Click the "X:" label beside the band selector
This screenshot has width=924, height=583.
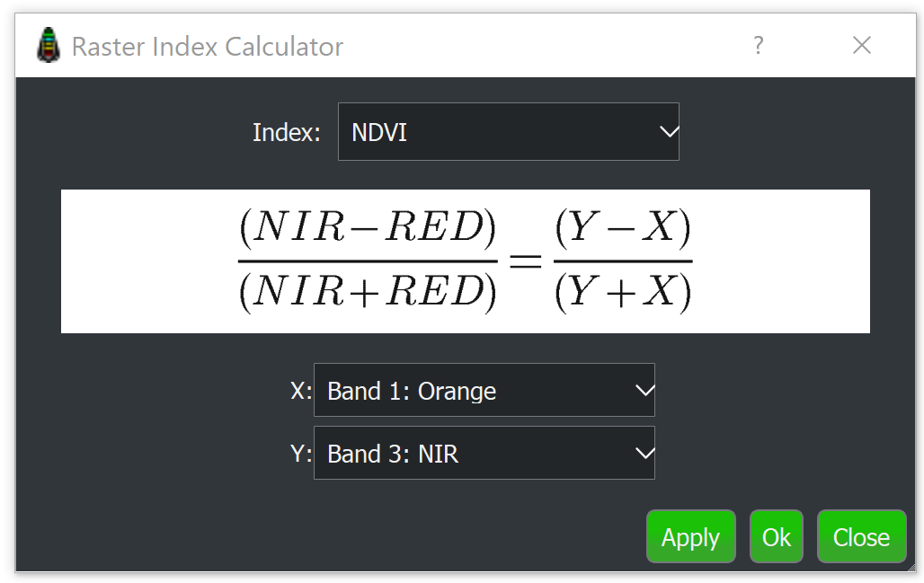click(300, 391)
